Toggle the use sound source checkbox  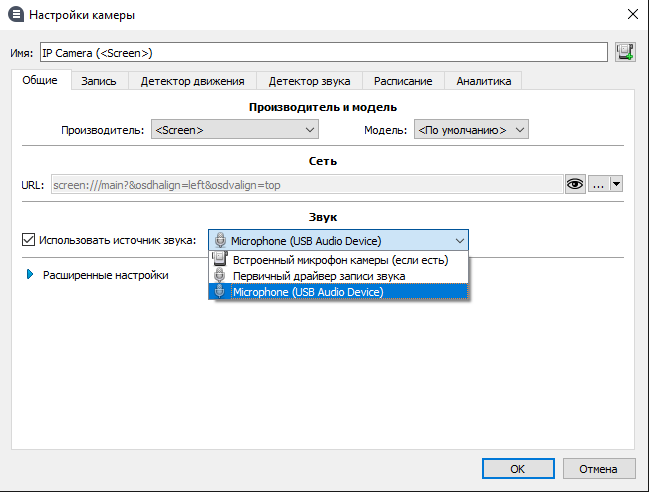[x=28, y=239]
